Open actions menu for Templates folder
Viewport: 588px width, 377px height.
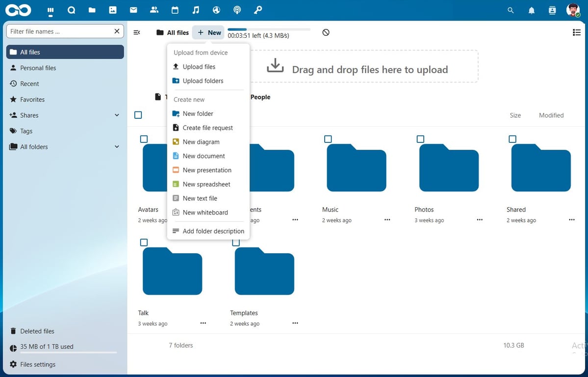[x=295, y=323]
